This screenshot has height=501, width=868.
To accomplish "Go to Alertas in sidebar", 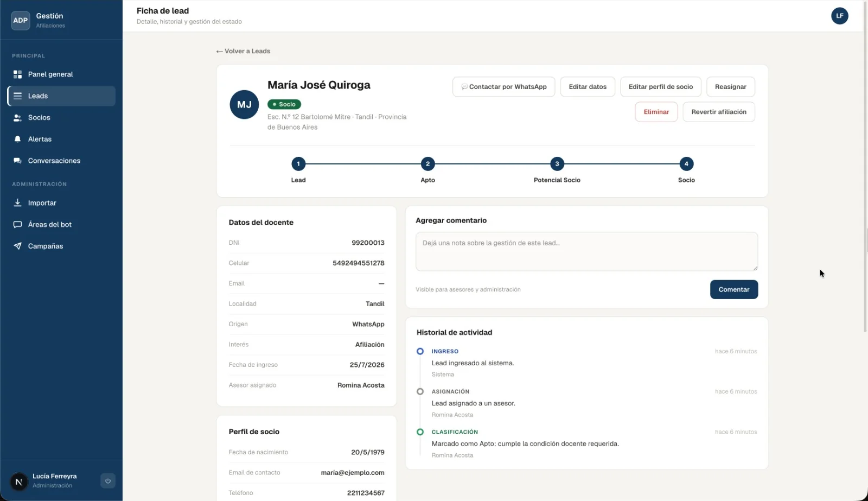I will point(61,139).
